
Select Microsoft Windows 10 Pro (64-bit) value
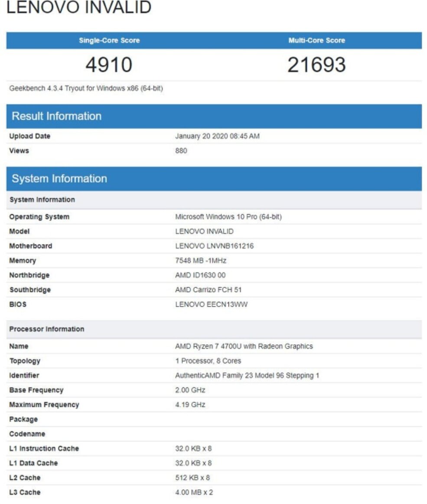(228, 217)
